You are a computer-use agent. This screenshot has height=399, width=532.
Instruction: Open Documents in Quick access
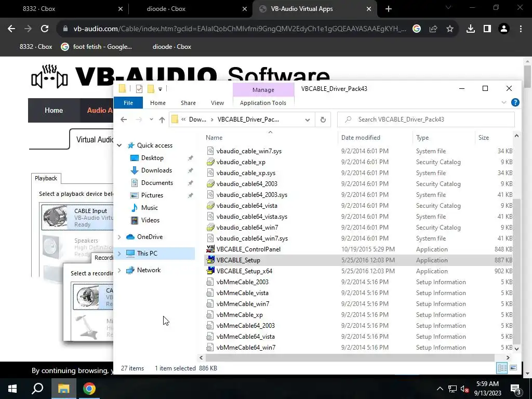point(157,183)
